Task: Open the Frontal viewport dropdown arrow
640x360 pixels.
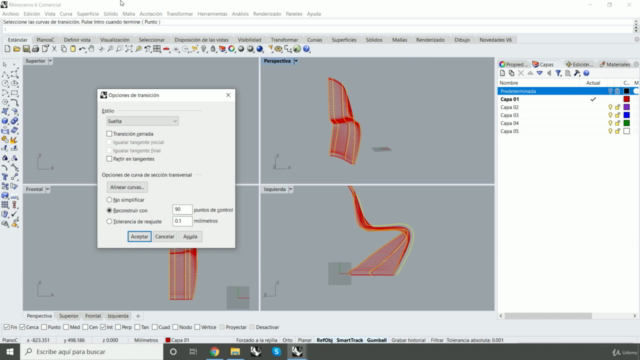Action: coord(48,189)
